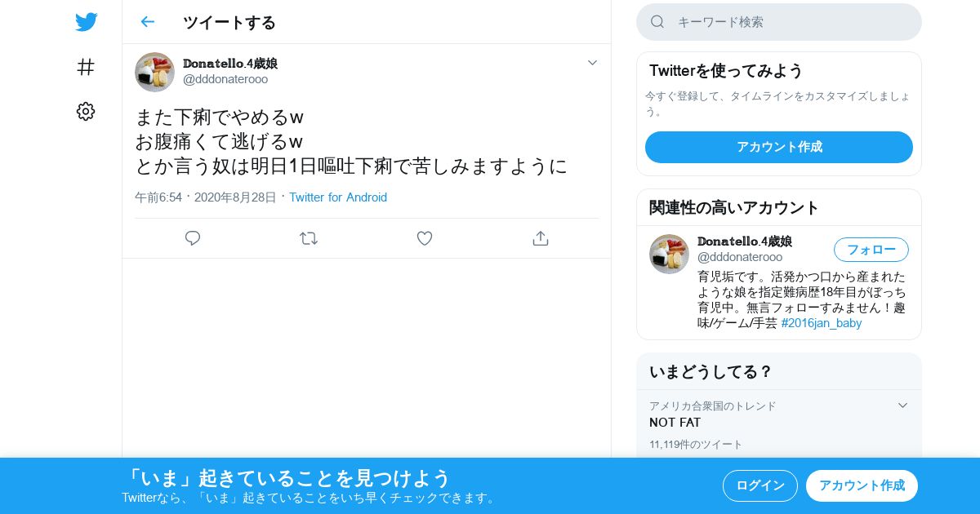Open the settings gear icon
This screenshot has height=514, width=980.
[86, 112]
